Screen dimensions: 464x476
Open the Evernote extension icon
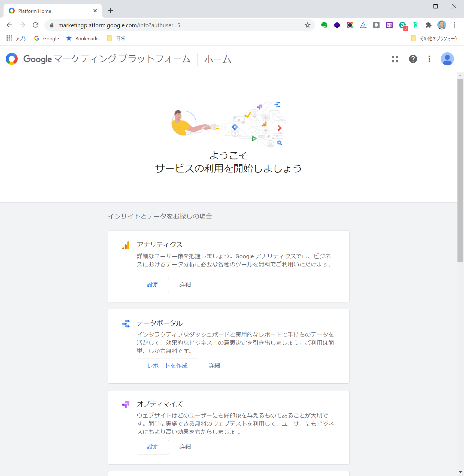324,25
